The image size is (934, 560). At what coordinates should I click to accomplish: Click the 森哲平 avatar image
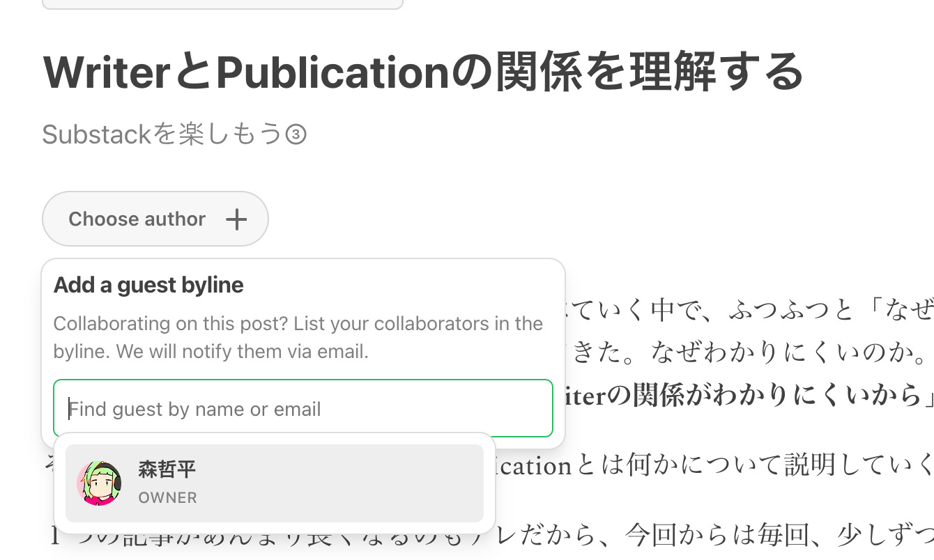[100, 483]
